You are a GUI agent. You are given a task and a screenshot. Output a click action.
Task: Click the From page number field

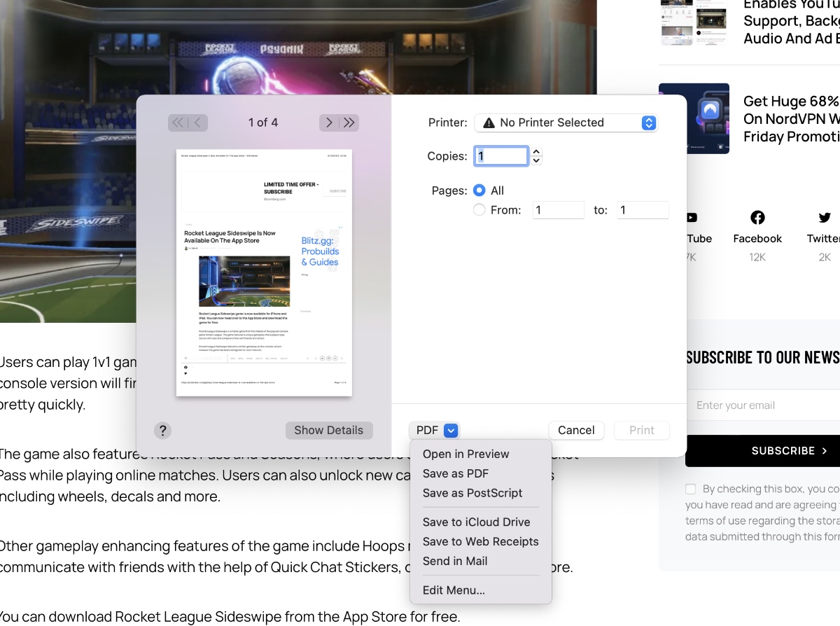(559, 210)
